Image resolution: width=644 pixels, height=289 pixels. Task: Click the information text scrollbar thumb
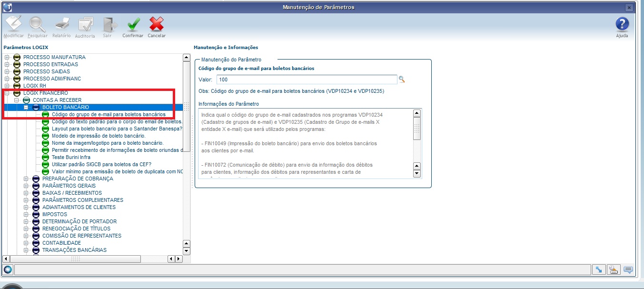tap(417, 129)
